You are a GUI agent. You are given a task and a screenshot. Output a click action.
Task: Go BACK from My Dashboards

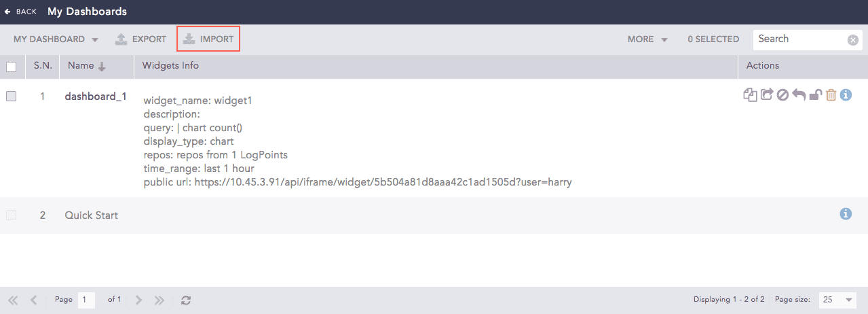(x=20, y=12)
